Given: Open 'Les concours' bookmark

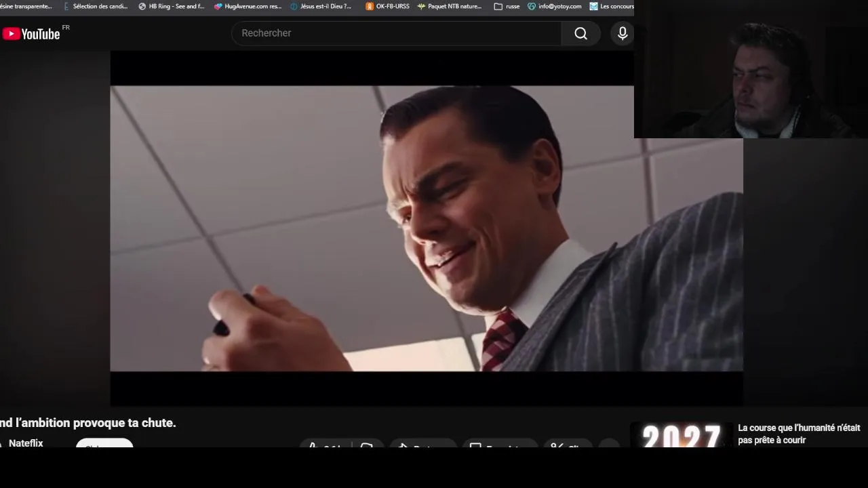Looking at the screenshot, I should pos(612,6).
